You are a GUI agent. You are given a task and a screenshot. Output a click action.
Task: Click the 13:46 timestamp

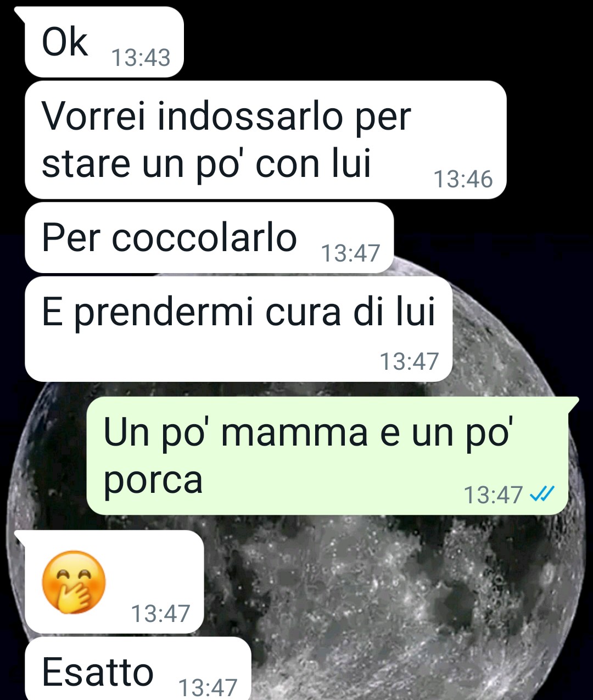[463, 179]
